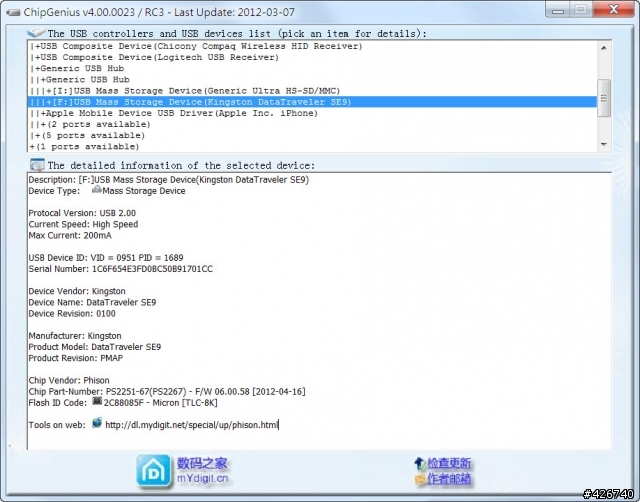
Task: Click the Manufacturer: Kingston line
Action: point(75,336)
